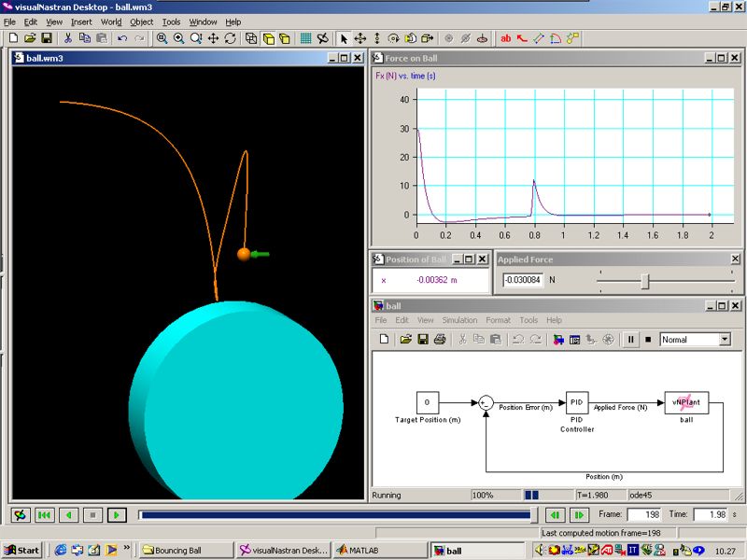Click the playback timeline slider handle
The height and width of the screenshot is (560, 747).
pos(534,515)
